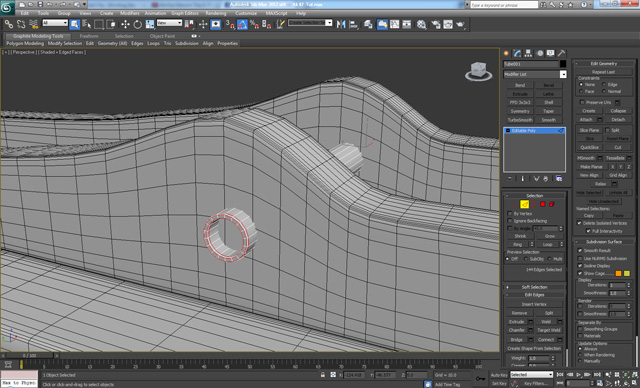Viewport: 640px width, 388px height.
Task: Toggle Isoline Display checkbox
Action: [580, 266]
